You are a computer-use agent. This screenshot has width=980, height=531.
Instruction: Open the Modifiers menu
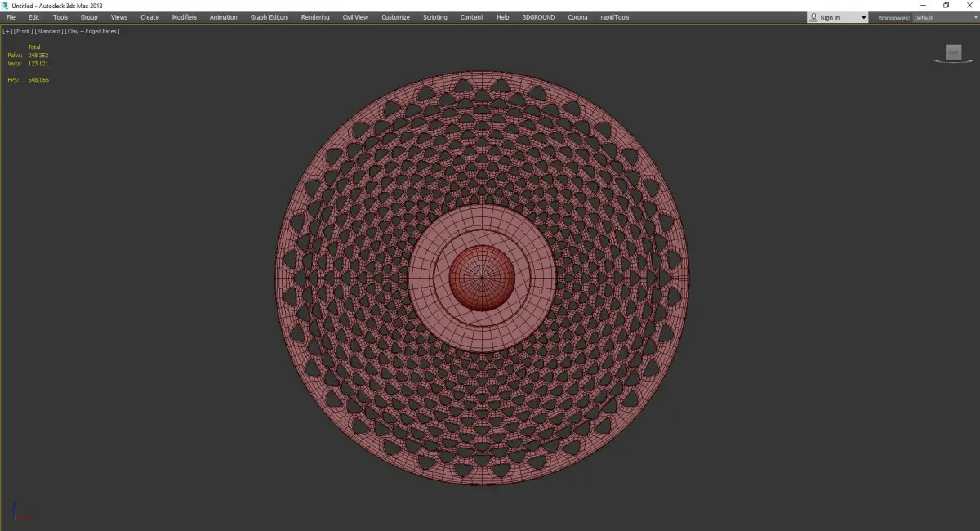click(x=185, y=17)
